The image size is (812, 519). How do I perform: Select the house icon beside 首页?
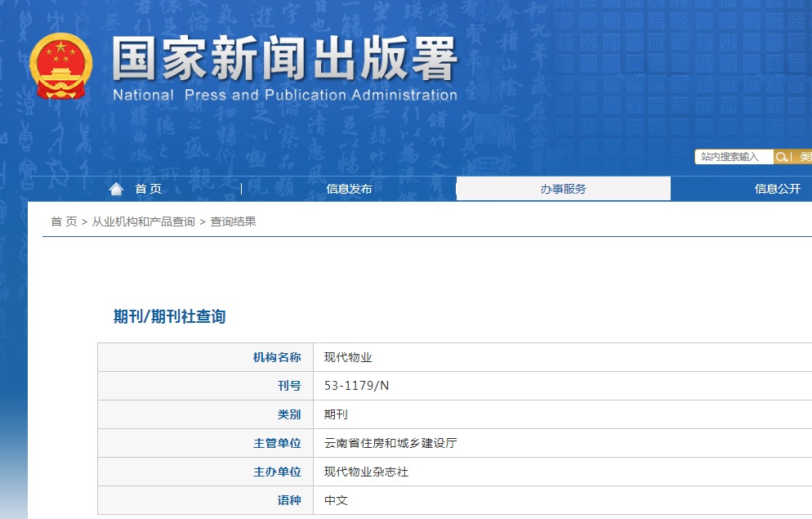116,188
